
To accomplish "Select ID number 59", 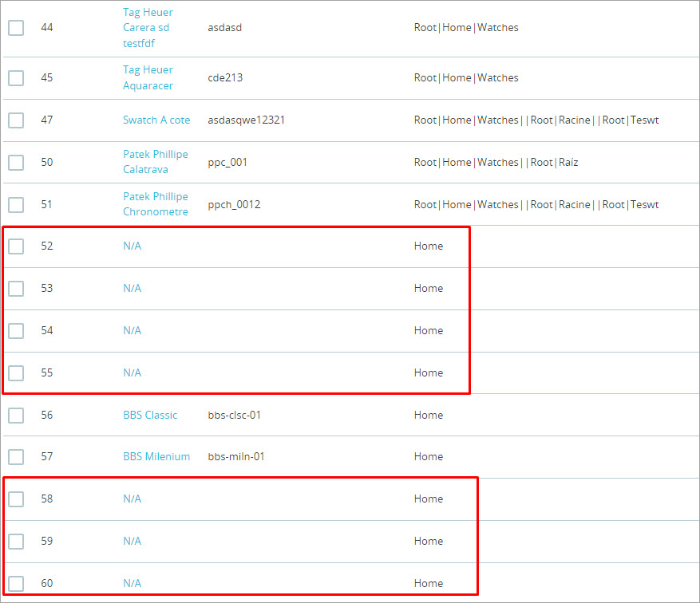I will pyautogui.click(x=47, y=542).
